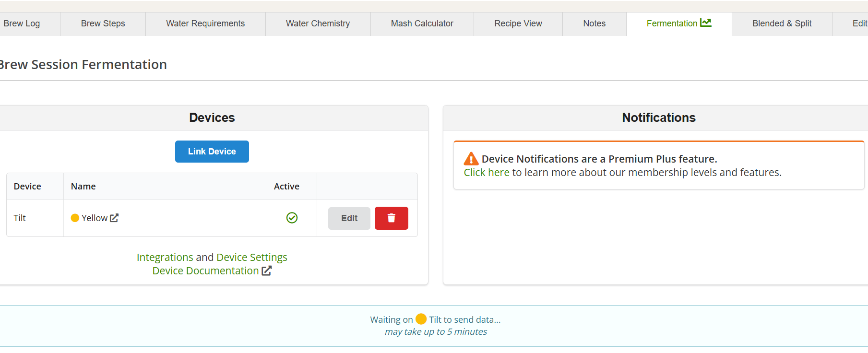Click the chart icon on Fermentation tab
The width and height of the screenshot is (868, 353).
pos(705,23)
